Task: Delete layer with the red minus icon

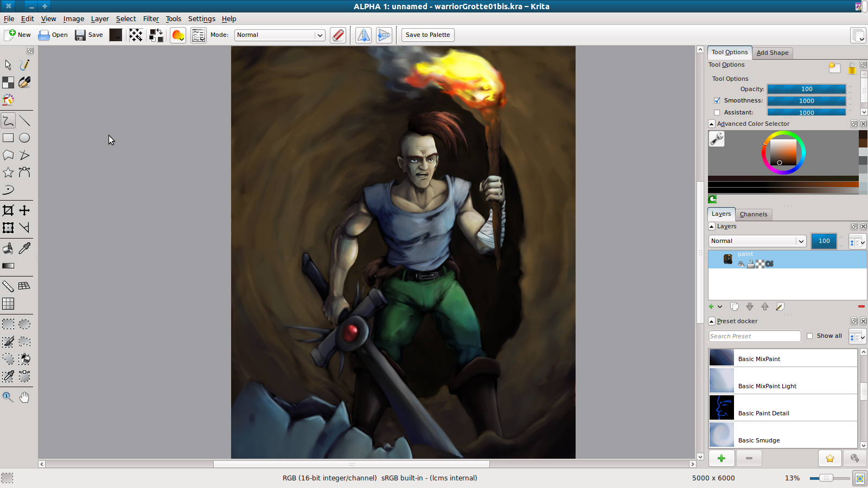Action: [861, 307]
